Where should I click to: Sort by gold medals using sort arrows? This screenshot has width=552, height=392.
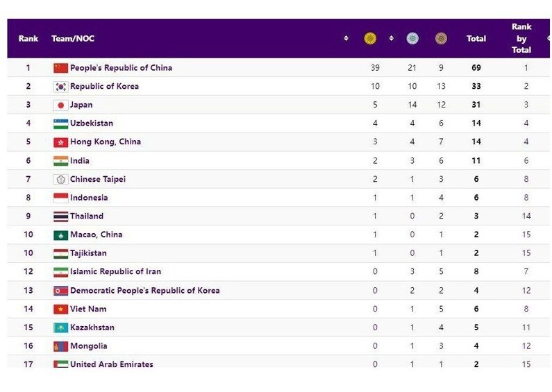(x=391, y=38)
